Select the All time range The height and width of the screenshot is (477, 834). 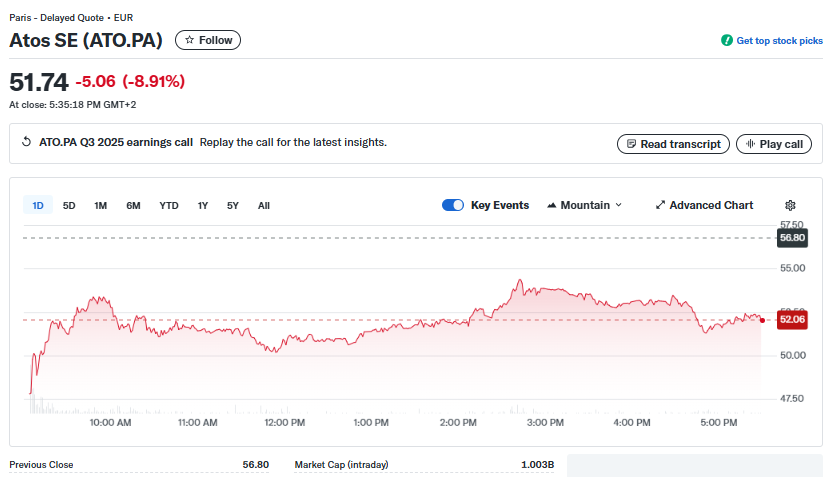(x=264, y=205)
